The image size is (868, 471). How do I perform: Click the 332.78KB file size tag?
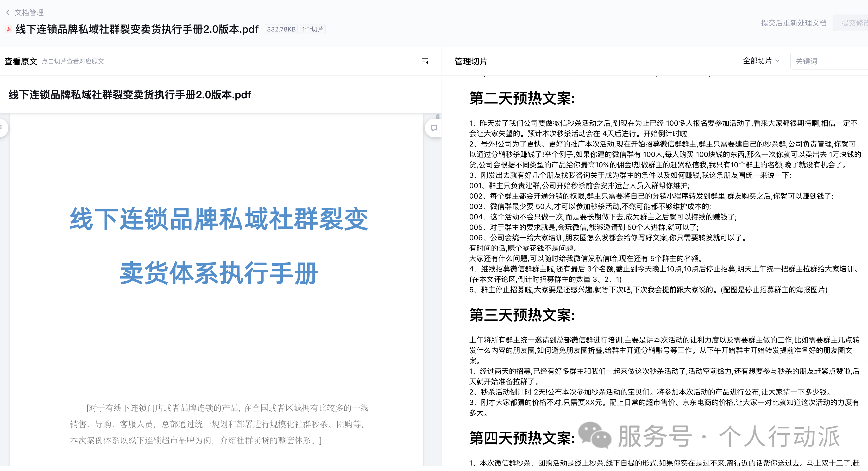(x=281, y=29)
